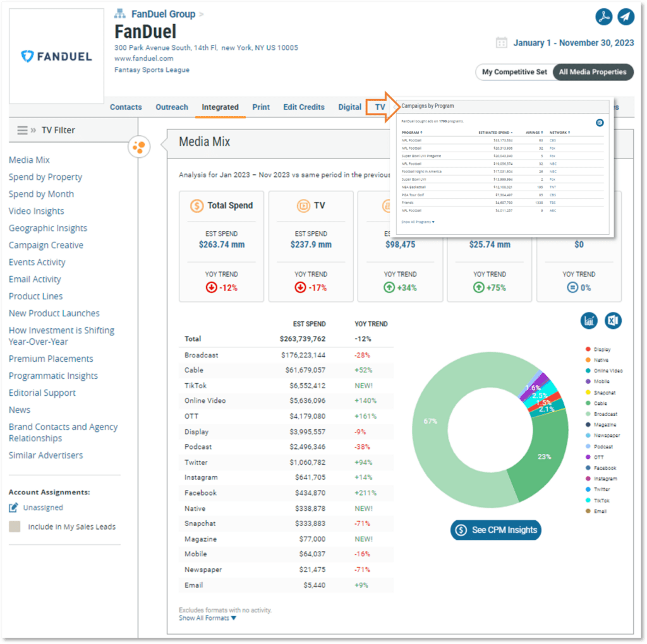Open Brand Contacts and Agency Relationships
The image size is (647, 644).
coord(63,432)
